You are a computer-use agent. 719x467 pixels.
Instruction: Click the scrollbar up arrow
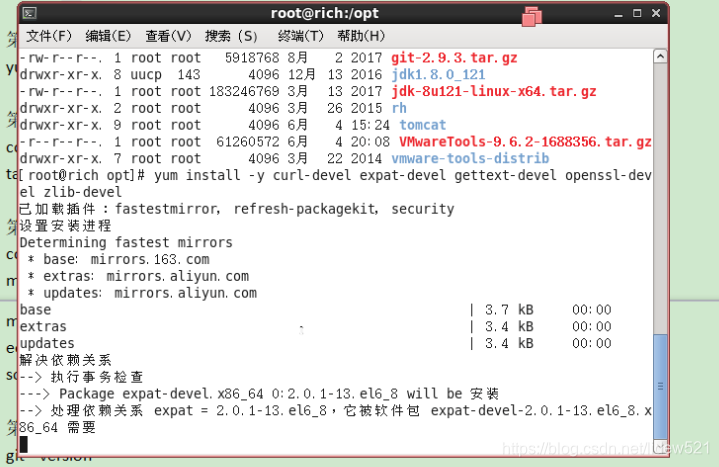point(660,56)
